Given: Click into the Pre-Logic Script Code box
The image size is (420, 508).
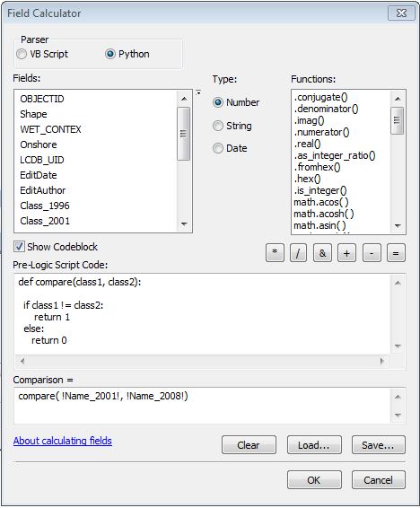Looking at the screenshot, I should coord(203,314).
